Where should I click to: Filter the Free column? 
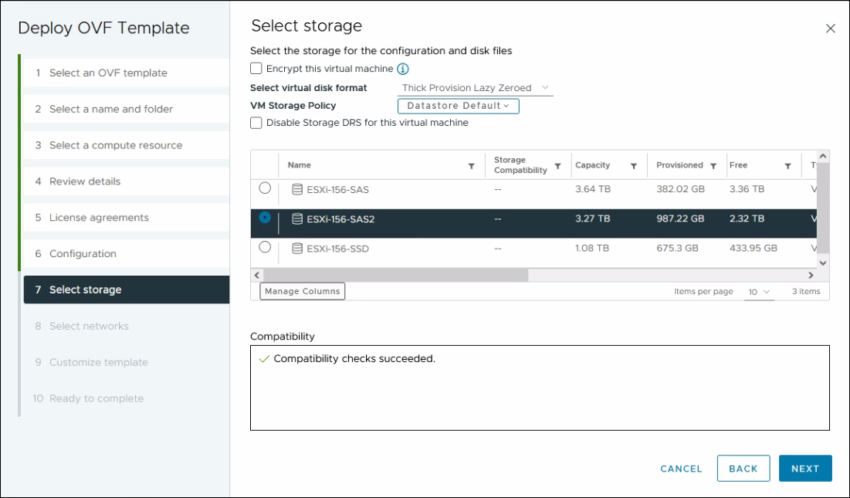[788, 166]
